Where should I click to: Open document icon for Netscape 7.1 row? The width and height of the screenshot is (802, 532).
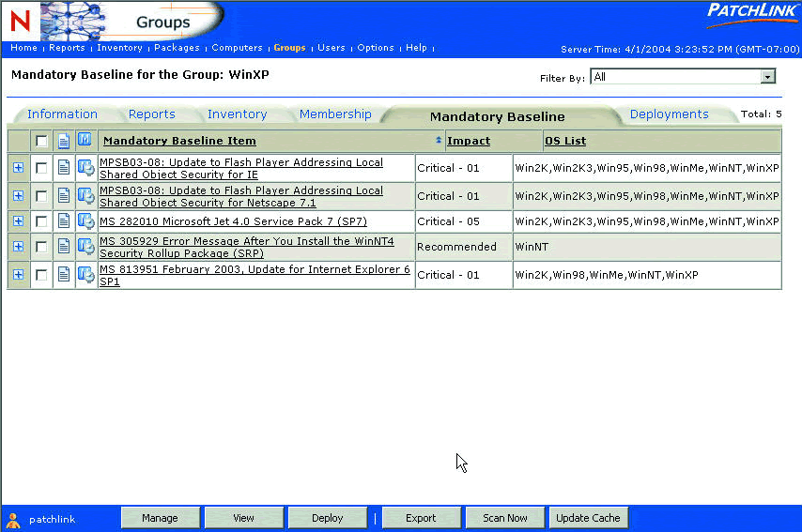pos(64,196)
